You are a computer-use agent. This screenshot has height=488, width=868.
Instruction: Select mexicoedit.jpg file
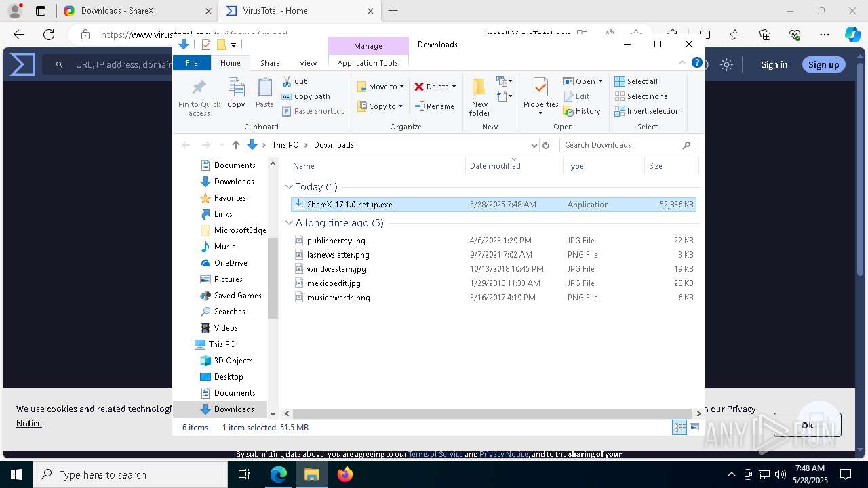[x=493, y=283]
